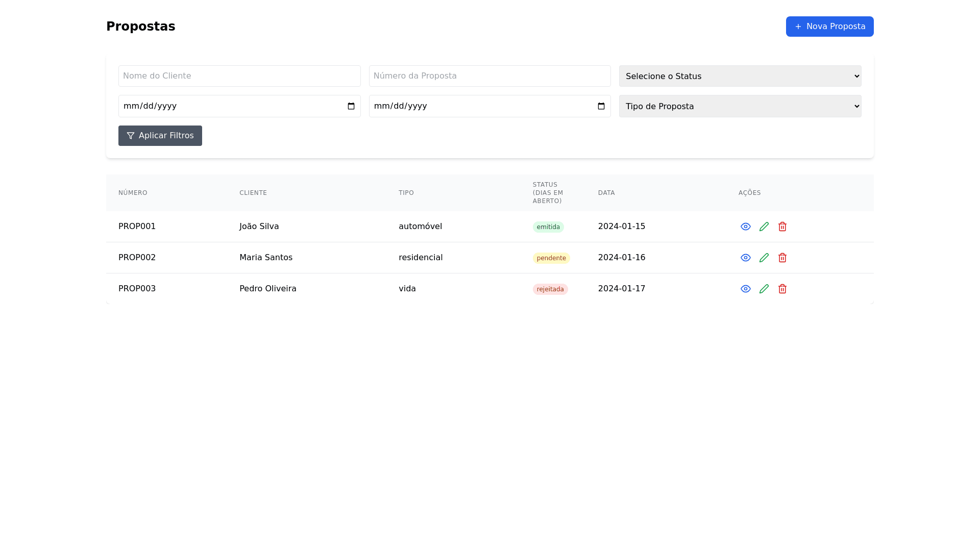The width and height of the screenshot is (980, 551).
Task: Open calendar picker on first date field
Action: point(351,106)
